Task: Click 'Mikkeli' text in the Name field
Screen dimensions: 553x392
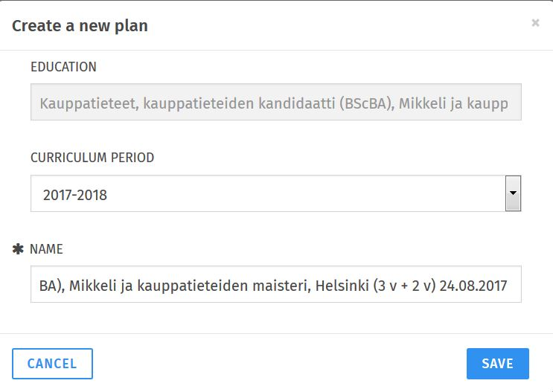Action: pyautogui.click(x=90, y=285)
